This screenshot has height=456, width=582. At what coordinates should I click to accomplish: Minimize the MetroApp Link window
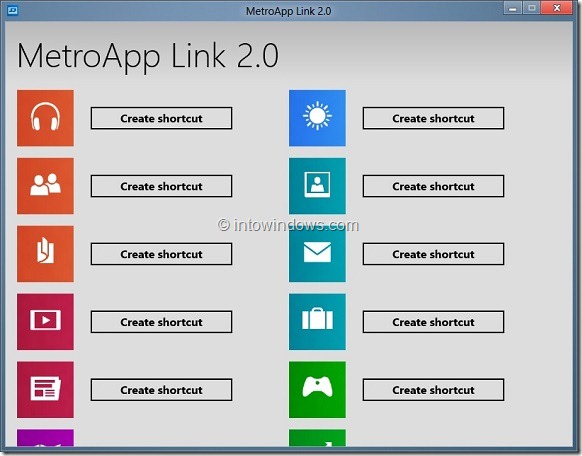pos(513,8)
